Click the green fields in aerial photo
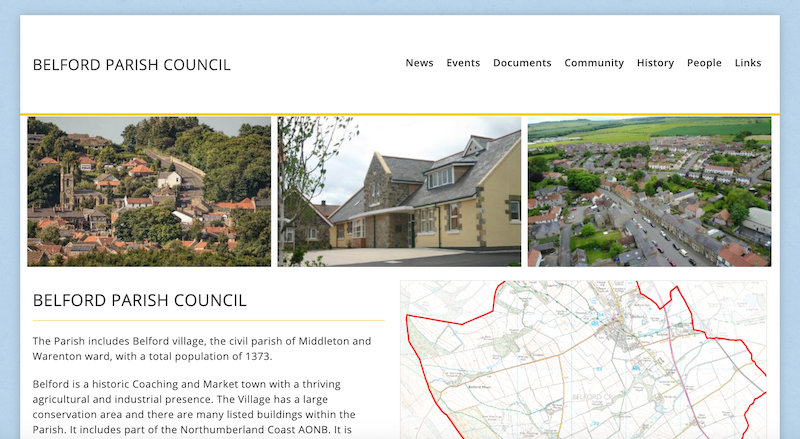 point(649,129)
